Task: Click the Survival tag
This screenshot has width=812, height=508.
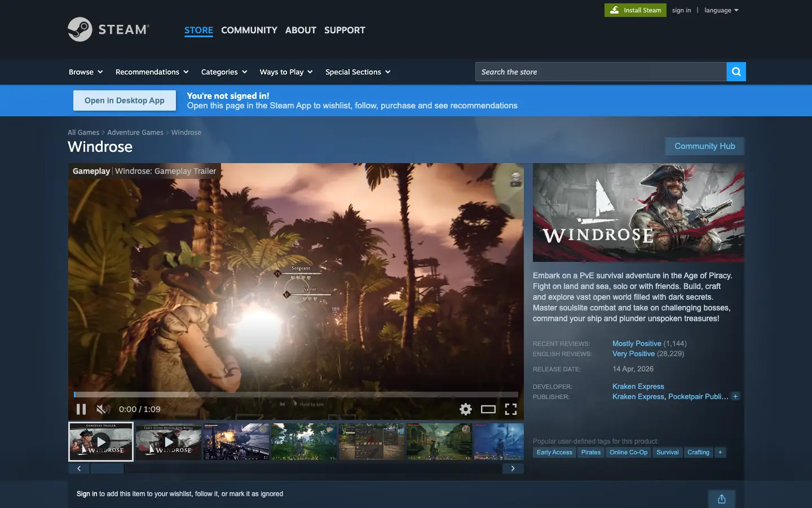Action: [668, 452]
